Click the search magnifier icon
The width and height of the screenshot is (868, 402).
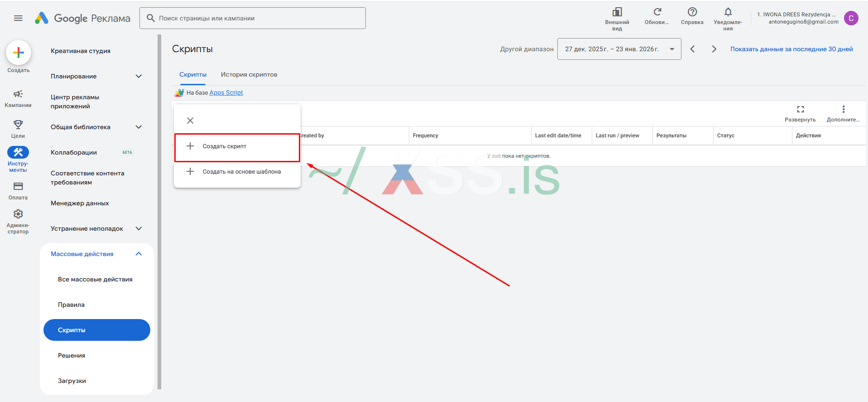[x=151, y=18]
